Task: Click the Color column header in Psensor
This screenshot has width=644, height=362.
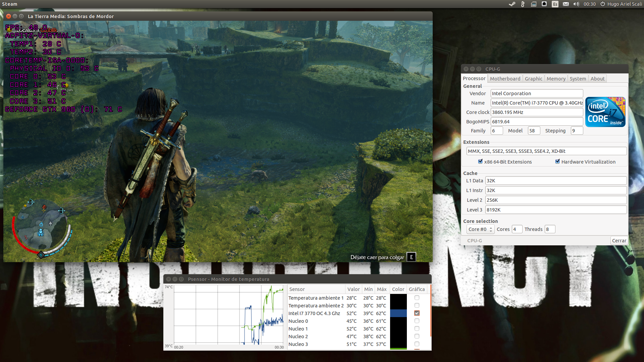Action: pyautogui.click(x=398, y=289)
